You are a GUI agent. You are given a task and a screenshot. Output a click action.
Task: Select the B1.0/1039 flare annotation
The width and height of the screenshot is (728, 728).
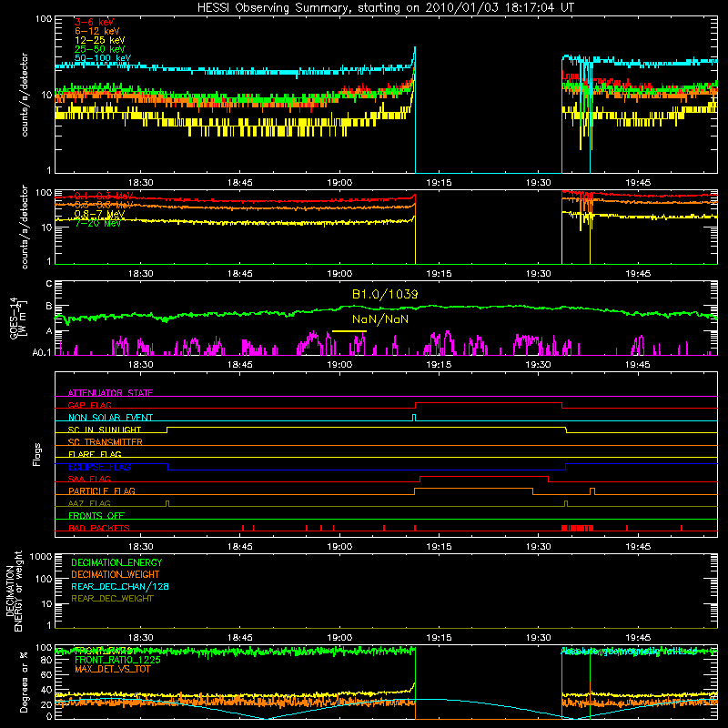coord(385,294)
